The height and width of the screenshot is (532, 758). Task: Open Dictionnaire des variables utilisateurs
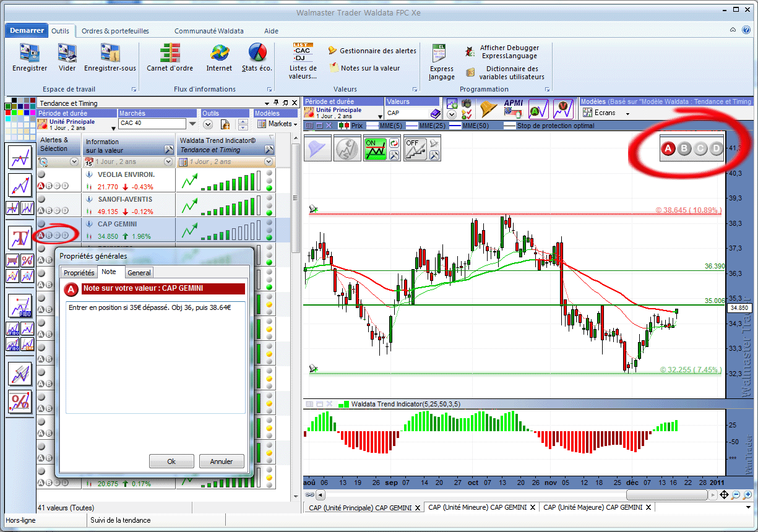pos(506,73)
